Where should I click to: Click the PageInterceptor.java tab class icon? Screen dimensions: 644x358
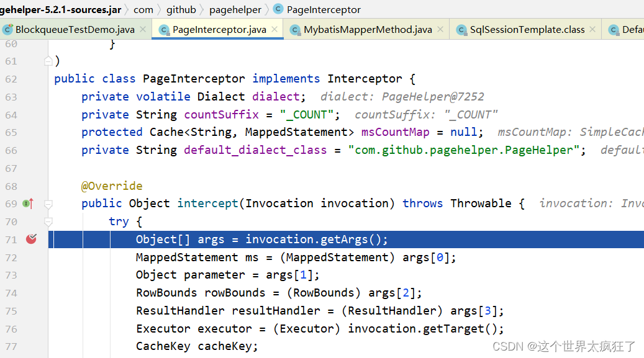pyautogui.click(x=164, y=30)
